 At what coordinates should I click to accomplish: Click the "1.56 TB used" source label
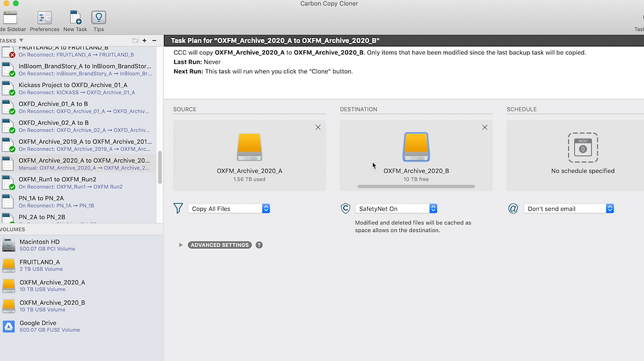[x=249, y=179]
